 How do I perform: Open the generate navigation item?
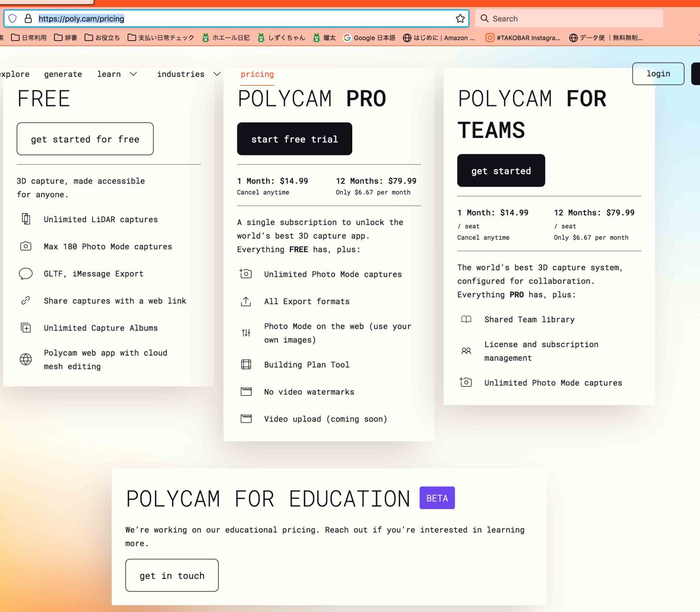63,74
